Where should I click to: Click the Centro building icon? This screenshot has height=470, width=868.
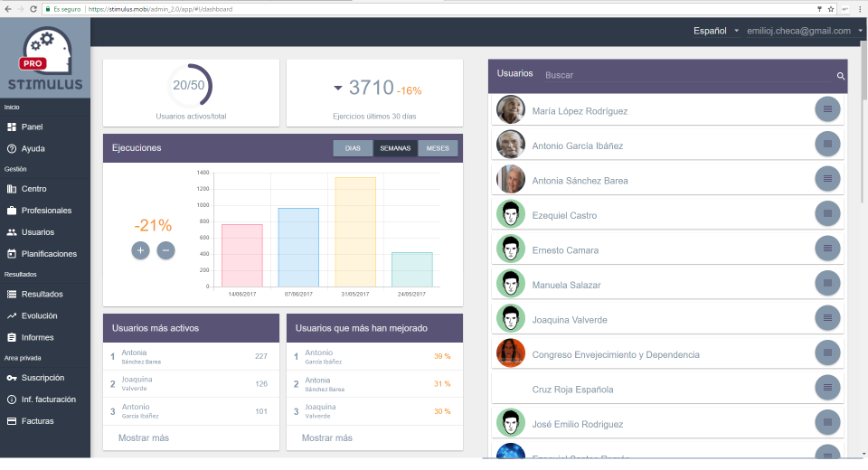12,189
